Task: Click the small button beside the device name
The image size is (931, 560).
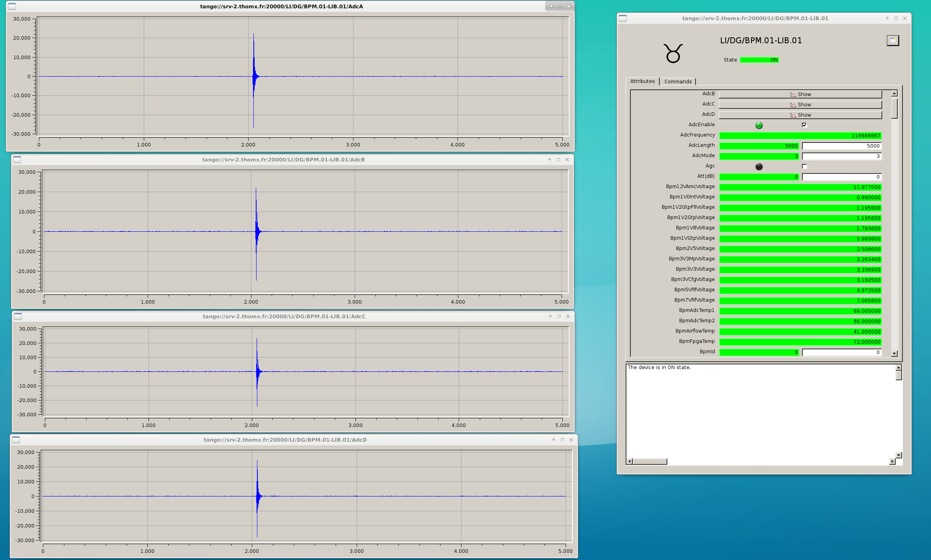Action: click(892, 40)
